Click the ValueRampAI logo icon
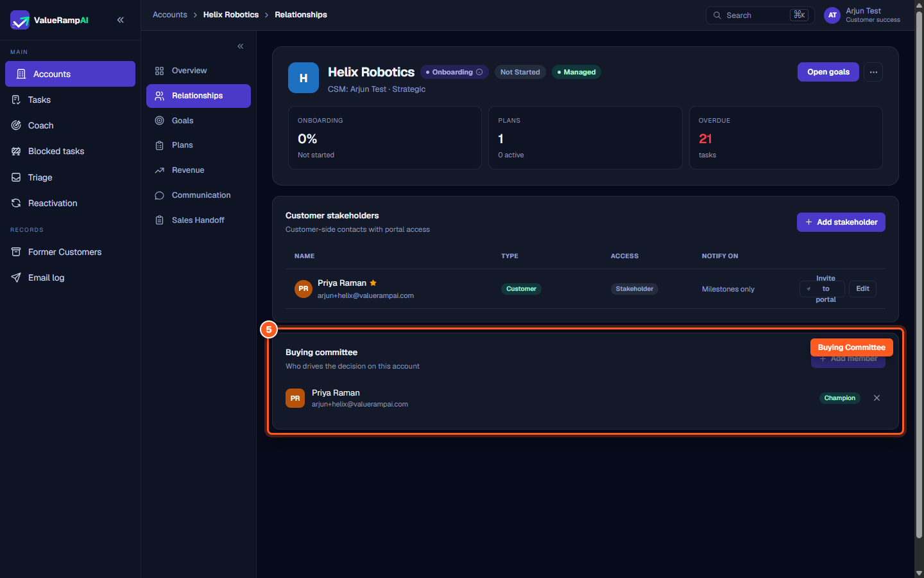Screen dimensions: 924x578 (20, 20)
